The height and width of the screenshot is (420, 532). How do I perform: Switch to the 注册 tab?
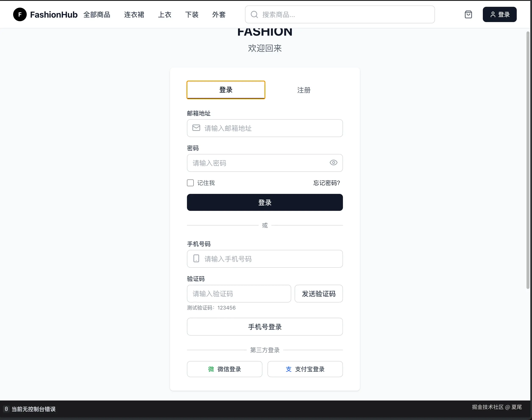(304, 90)
